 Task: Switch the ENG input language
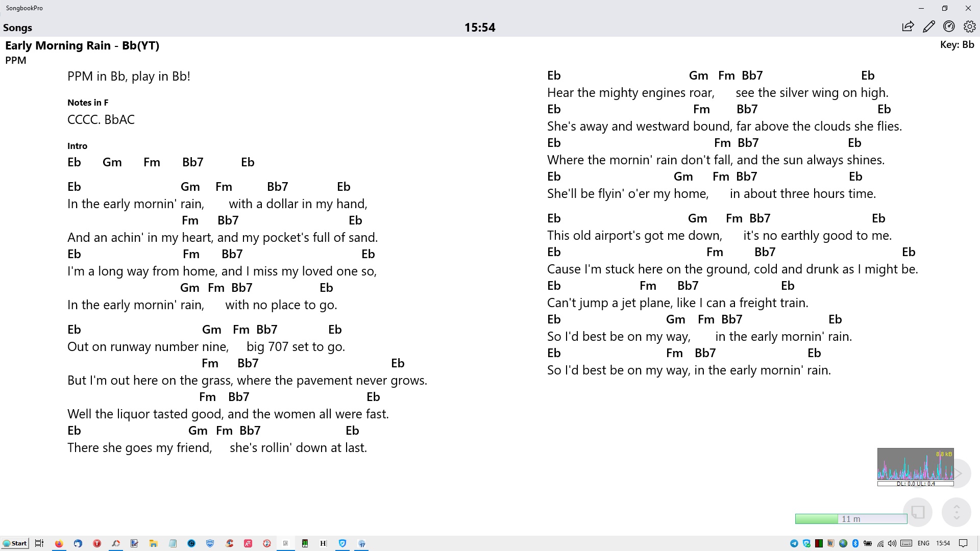923,543
